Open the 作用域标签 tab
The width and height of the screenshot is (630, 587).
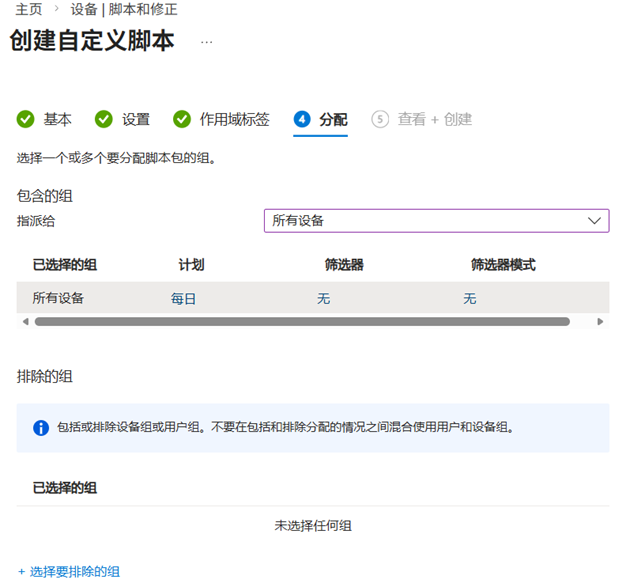point(234,119)
